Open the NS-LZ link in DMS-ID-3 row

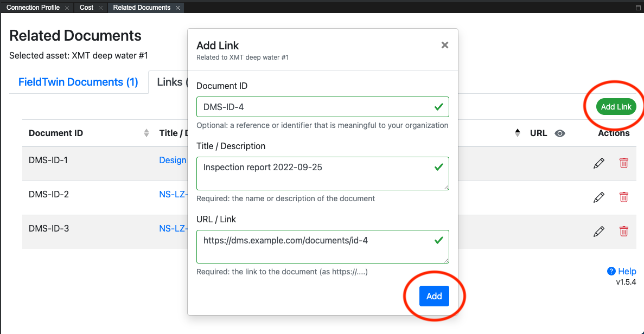point(173,228)
